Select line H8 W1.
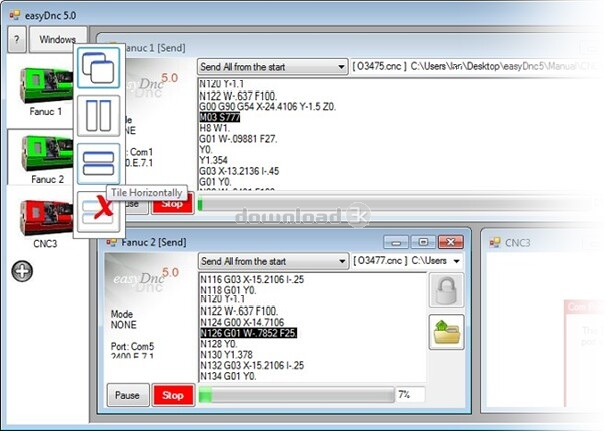Viewport: 607px width, 431px height. [x=214, y=128]
